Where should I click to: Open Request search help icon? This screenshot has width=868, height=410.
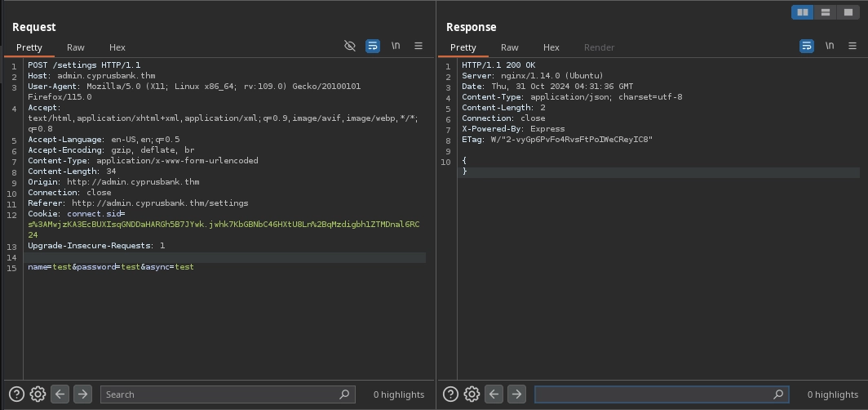point(16,394)
